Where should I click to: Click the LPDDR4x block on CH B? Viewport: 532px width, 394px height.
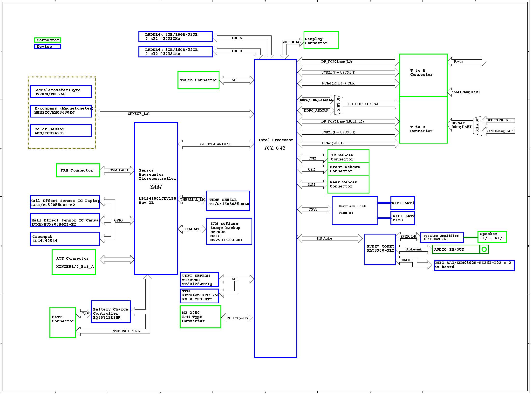176,52
